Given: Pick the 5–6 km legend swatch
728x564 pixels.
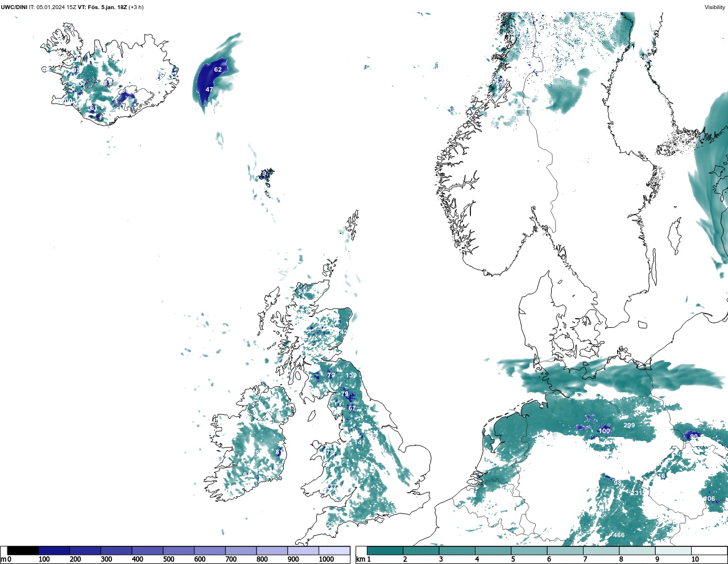Looking at the screenshot, I should [x=529, y=550].
